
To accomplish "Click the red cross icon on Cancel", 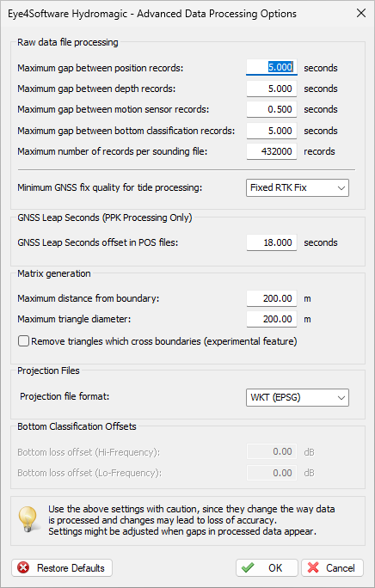I will click(x=313, y=567).
